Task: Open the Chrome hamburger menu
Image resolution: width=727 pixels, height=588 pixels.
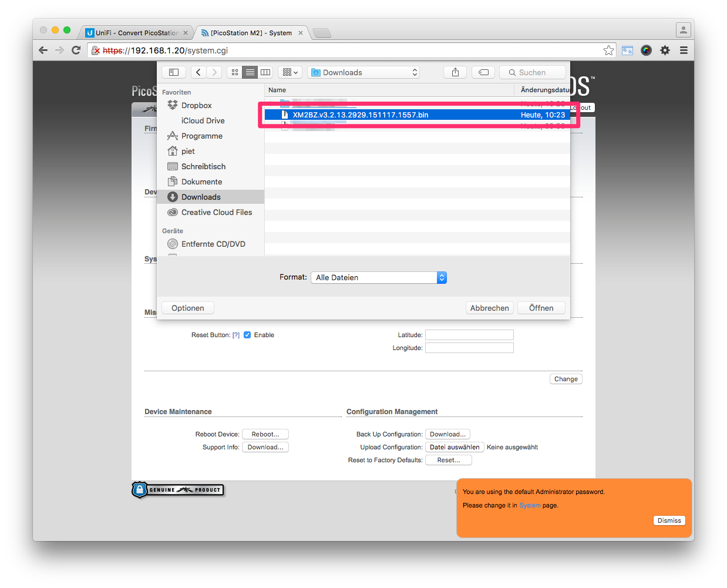Action: pyautogui.click(x=684, y=51)
